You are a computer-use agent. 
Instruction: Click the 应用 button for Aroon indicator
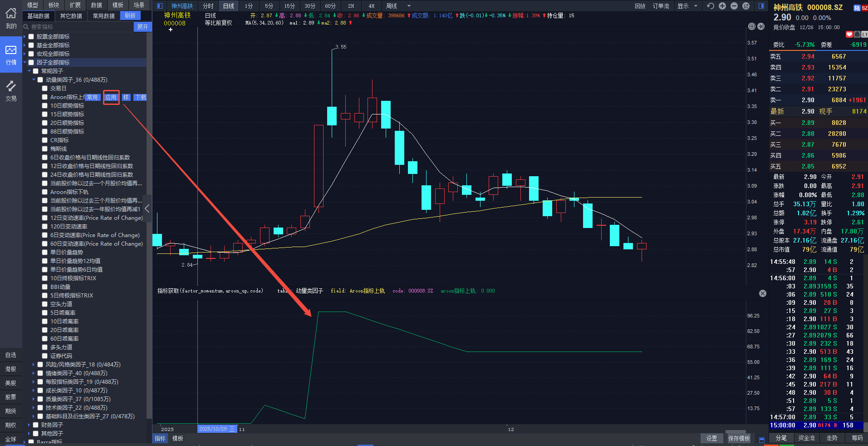(111, 97)
